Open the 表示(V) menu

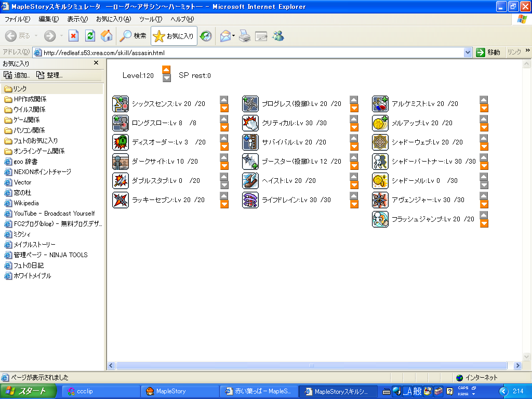(x=77, y=19)
